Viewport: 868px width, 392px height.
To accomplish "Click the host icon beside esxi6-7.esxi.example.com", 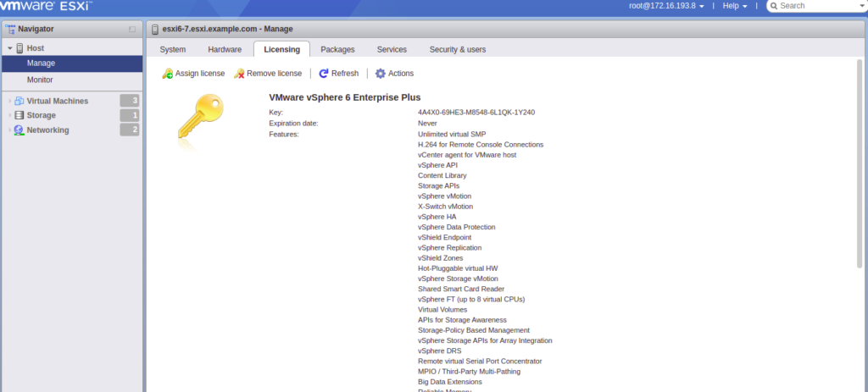I will coord(155,30).
